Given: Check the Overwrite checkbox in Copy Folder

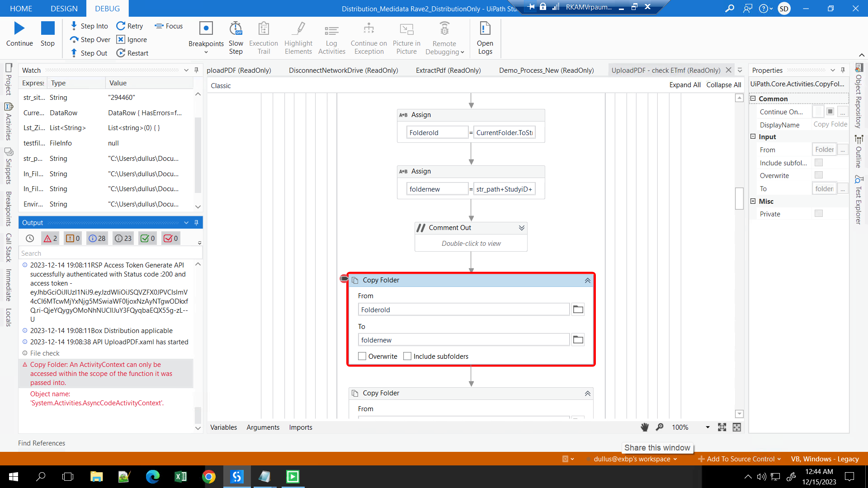Looking at the screenshot, I should [362, 357].
